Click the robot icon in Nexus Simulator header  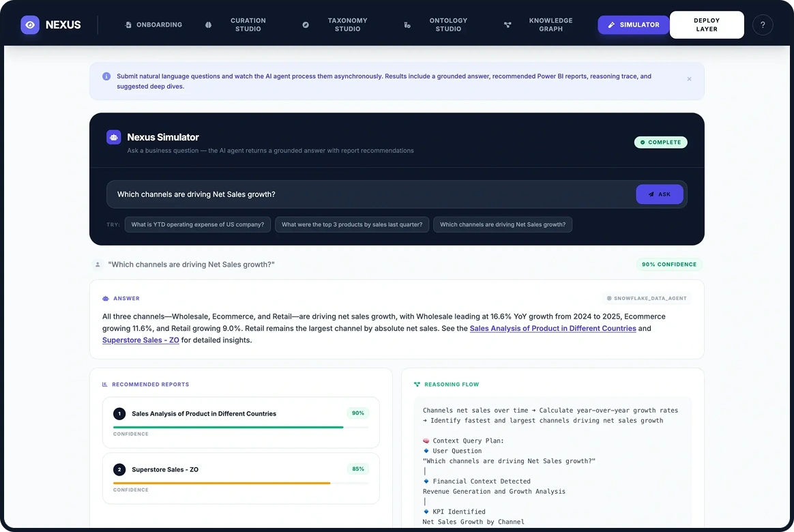click(113, 137)
